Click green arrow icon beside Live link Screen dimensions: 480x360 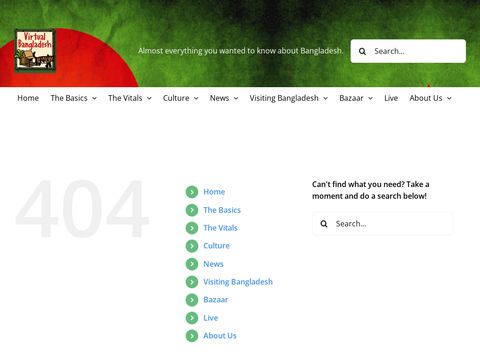(192, 318)
